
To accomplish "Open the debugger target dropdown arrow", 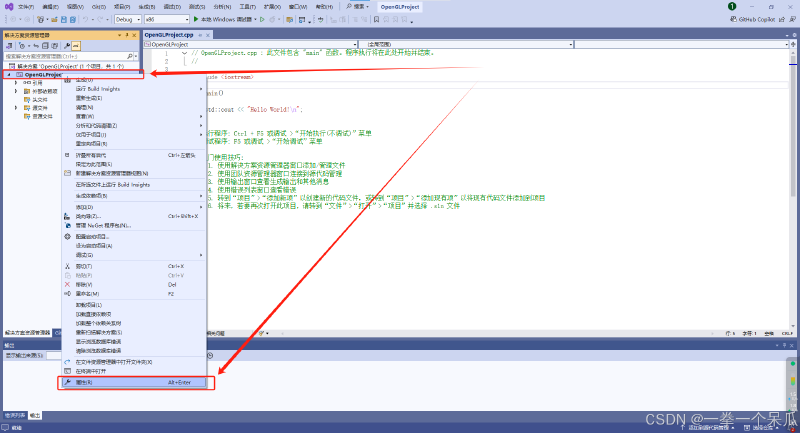I will pyautogui.click(x=255, y=19).
